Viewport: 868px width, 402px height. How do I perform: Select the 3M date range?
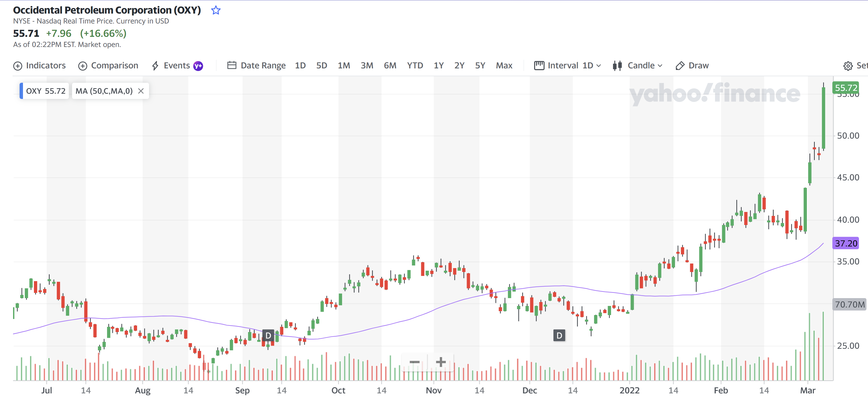[367, 65]
